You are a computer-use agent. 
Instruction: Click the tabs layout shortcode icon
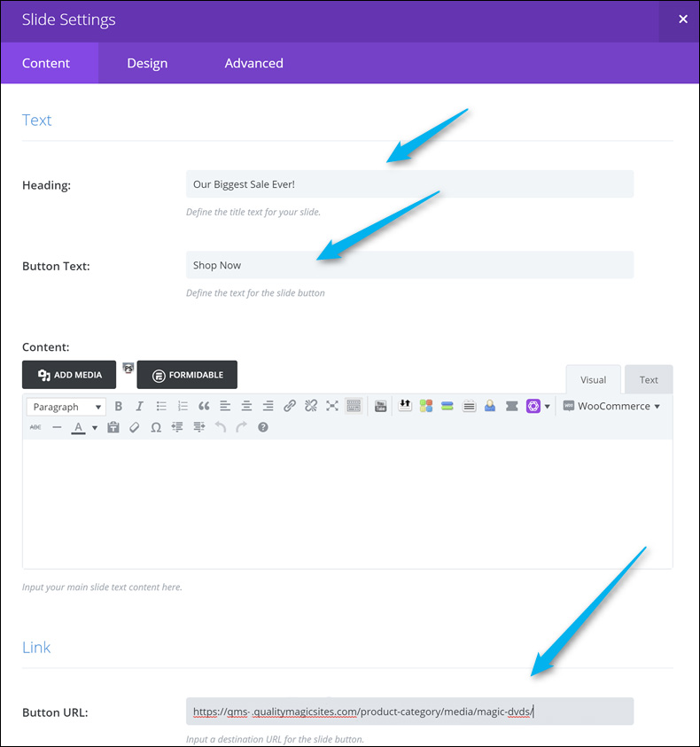coord(470,407)
